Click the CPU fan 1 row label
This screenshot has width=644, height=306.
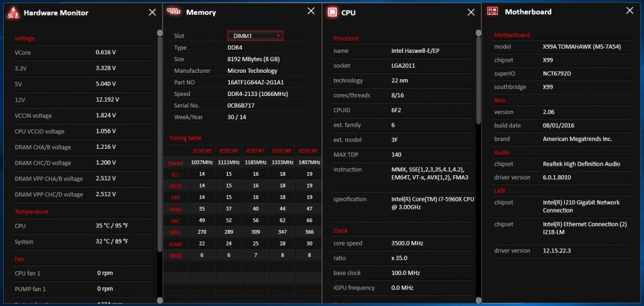click(28, 273)
